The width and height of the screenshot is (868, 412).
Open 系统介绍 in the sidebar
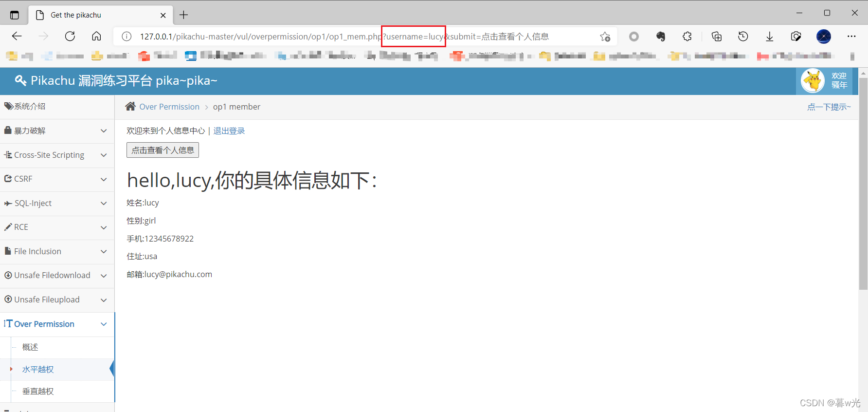pos(57,106)
